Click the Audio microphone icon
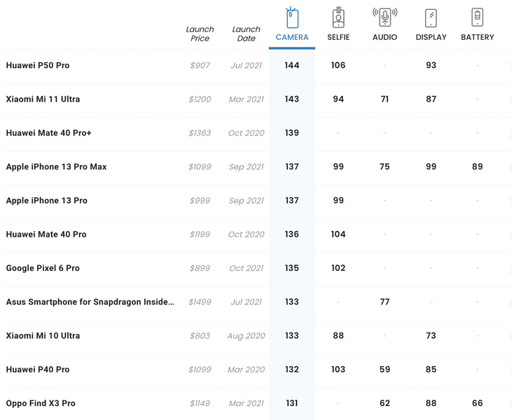This screenshot has width=514, height=420. click(384, 17)
